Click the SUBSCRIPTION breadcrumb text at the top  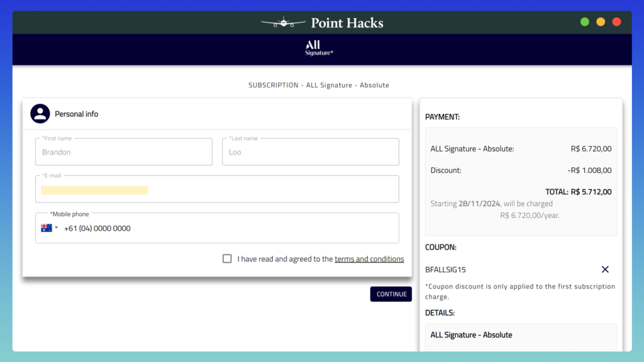273,85
